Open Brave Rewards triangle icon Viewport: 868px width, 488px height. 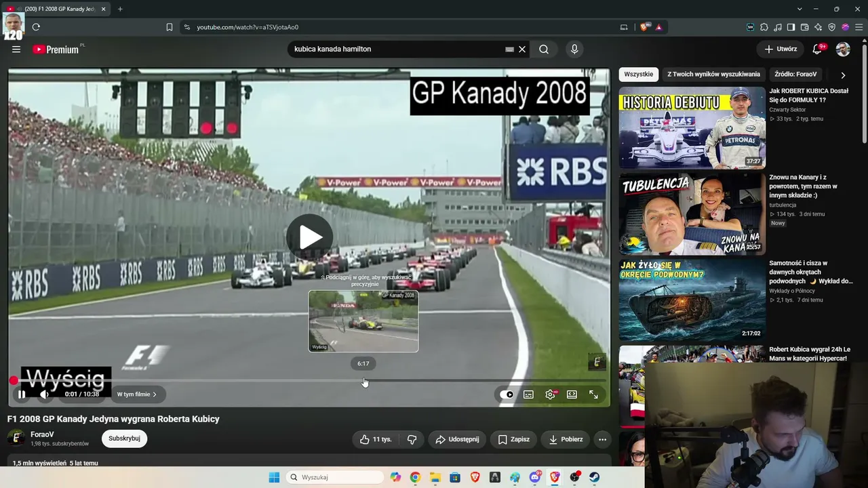[x=658, y=27]
